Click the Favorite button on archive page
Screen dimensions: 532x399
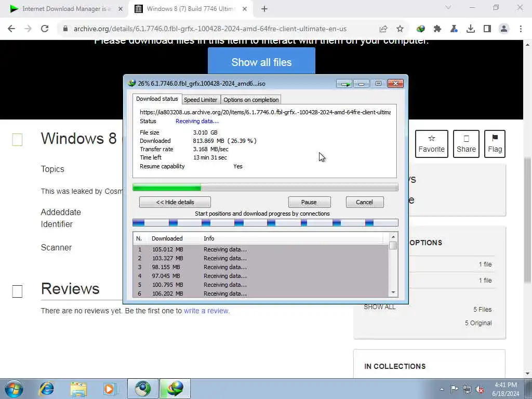tap(432, 144)
